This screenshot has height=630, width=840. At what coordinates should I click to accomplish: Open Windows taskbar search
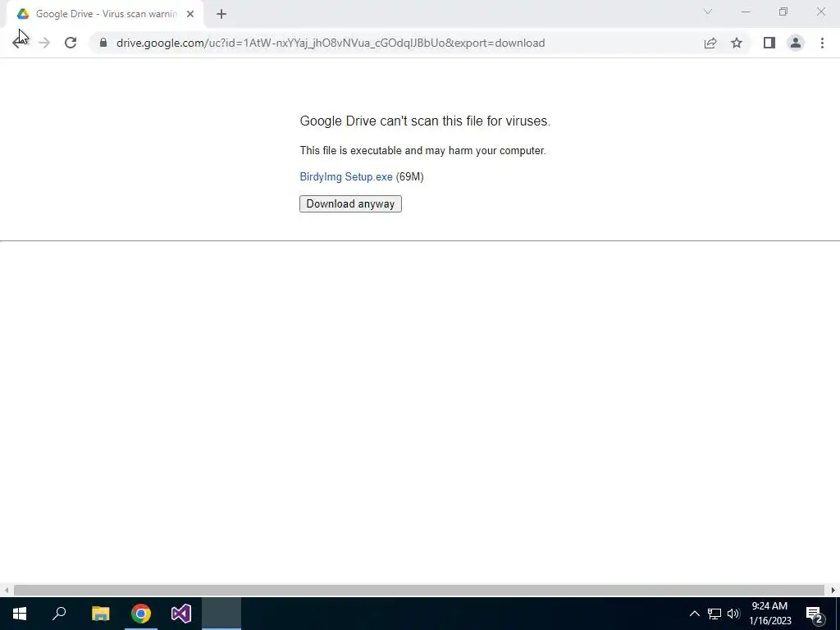(59, 614)
